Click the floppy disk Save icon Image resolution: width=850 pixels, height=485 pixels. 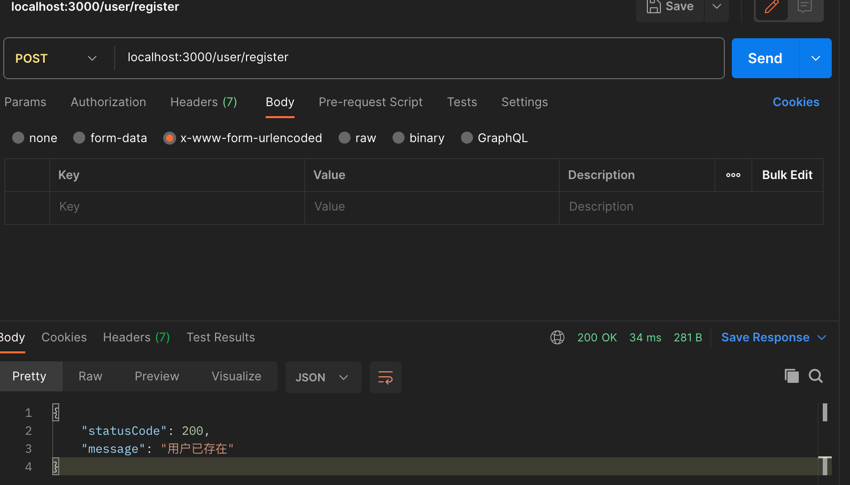(x=654, y=7)
